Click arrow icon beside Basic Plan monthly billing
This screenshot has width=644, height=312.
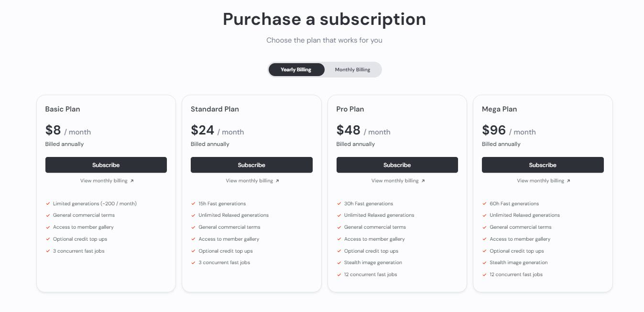132,181
